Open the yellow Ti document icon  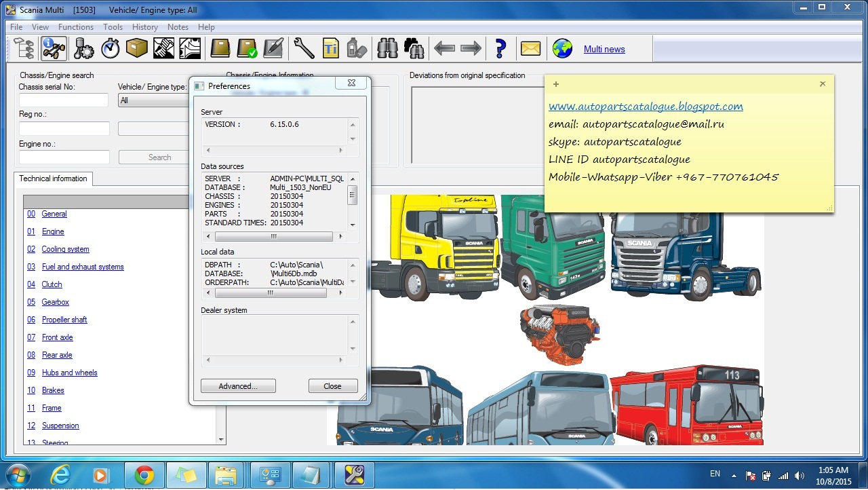[x=330, y=48]
